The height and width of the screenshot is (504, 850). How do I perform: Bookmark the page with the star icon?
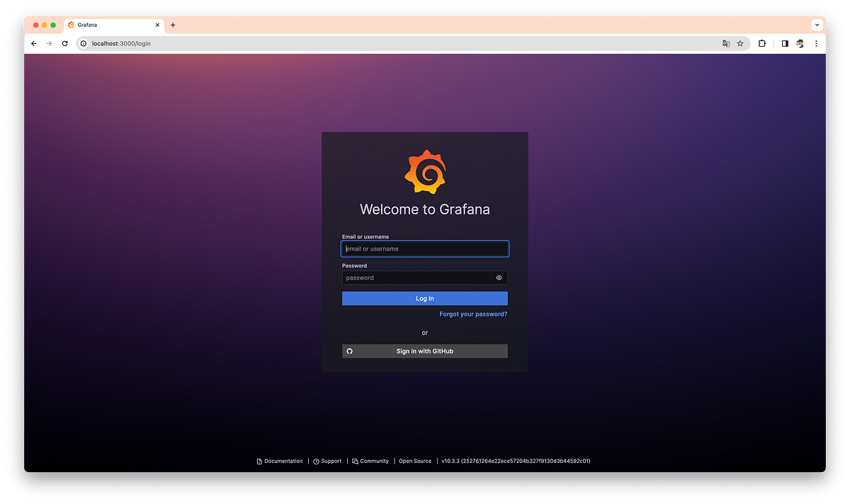pyautogui.click(x=741, y=43)
